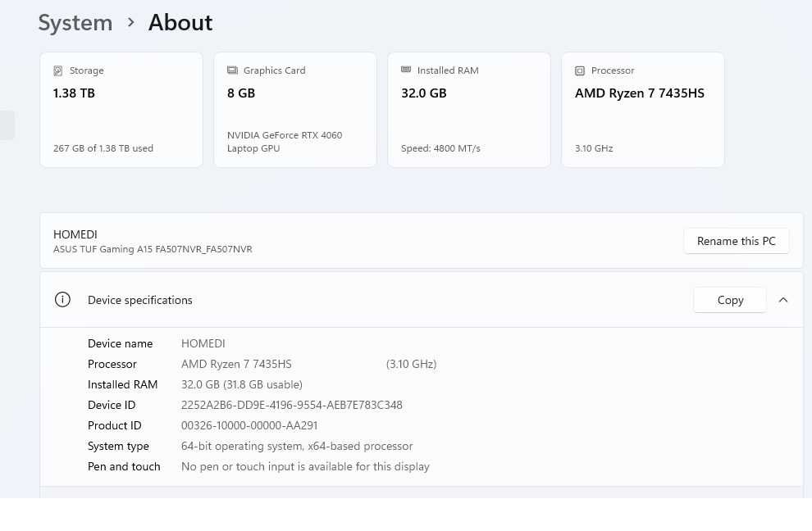812x531 pixels.
Task: Select 'NVIDIA GeForce RTX 4060 Laptop GPU' text
Action: click(285, 142)
